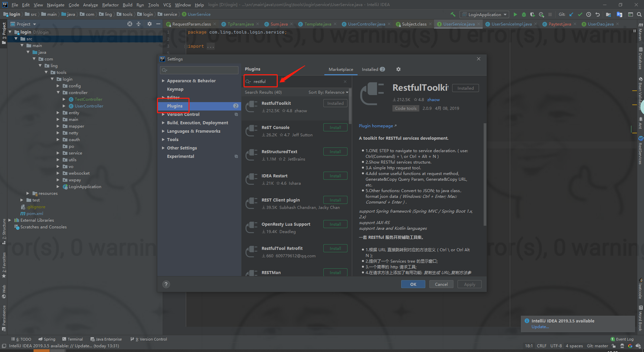Switch to the Installed tab in Plugins
This screenshot has width=644, height=352.
(x=370, y=69)
